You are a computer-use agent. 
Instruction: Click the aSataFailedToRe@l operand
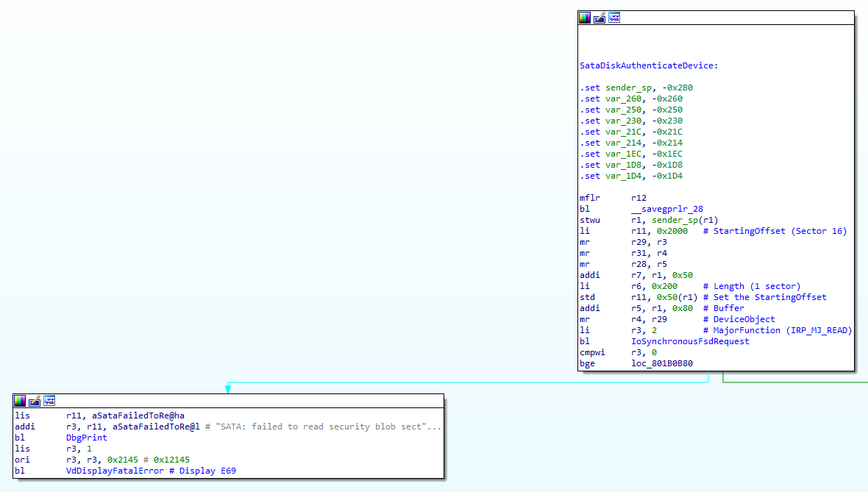click(x=156, y=427)
